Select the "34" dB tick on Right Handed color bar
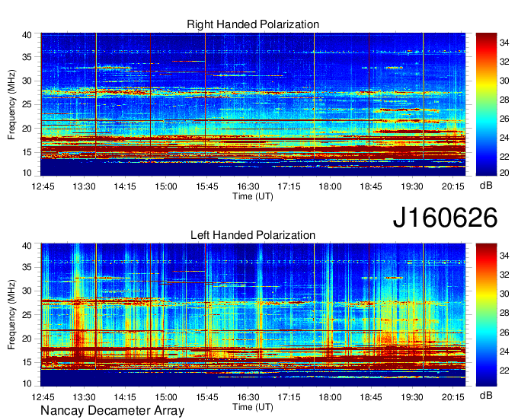 click(504, 43)
